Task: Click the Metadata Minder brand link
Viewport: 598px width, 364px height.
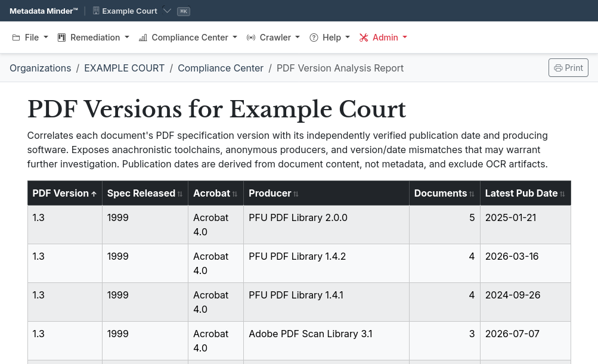Action: (x=44, y=11)
